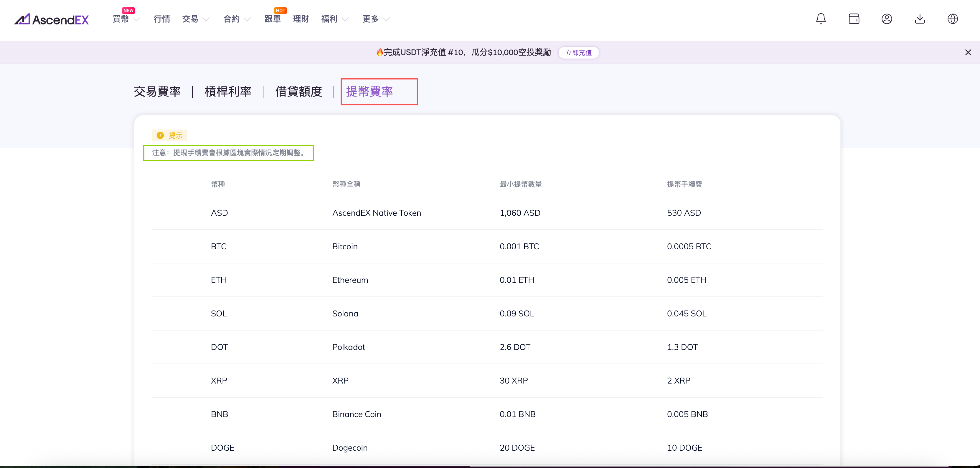980x468 pixels.
Task: Open the 行情 market page
Action: pos(162,19)
